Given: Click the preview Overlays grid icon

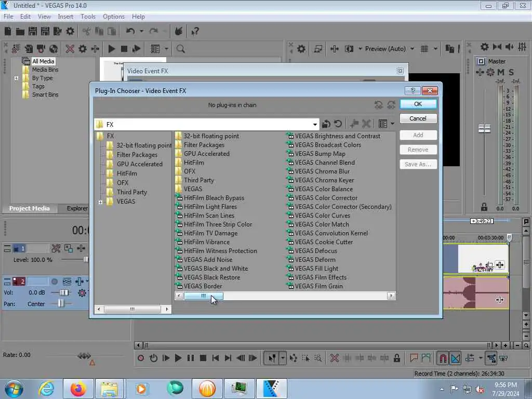Looking at the screenshot, I should (424, 49).
